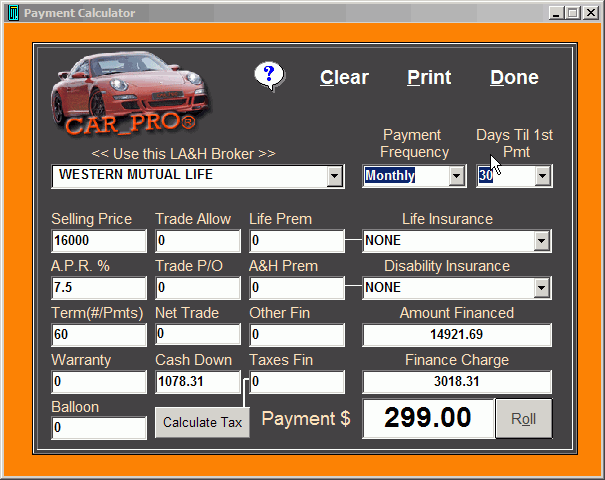This screenshot has width=605, height=480.
Task: Click the 'Disability Insurance' label
Action: (447, 266)
